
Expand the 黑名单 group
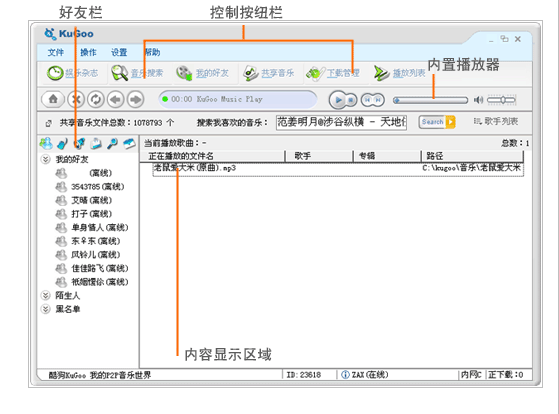46,309
